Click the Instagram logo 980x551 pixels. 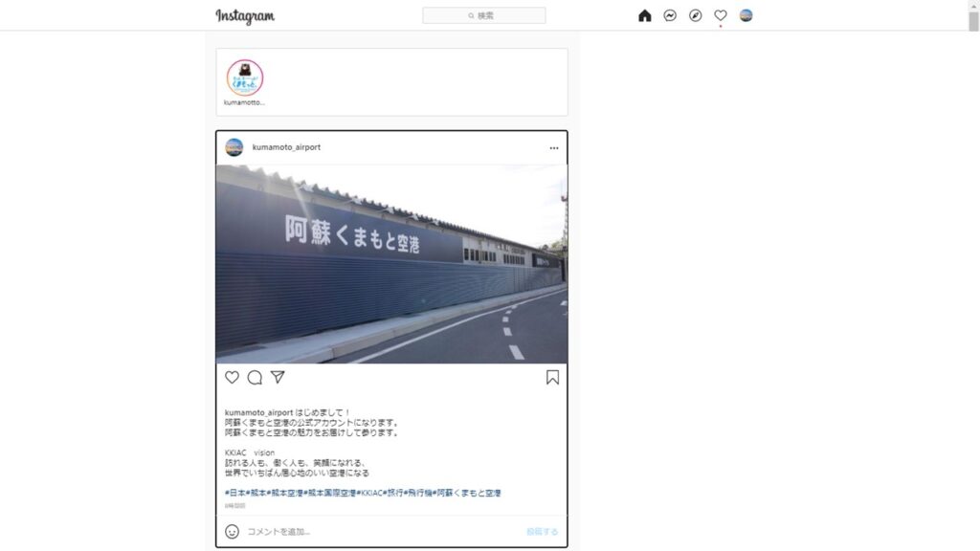coord(245,16)
